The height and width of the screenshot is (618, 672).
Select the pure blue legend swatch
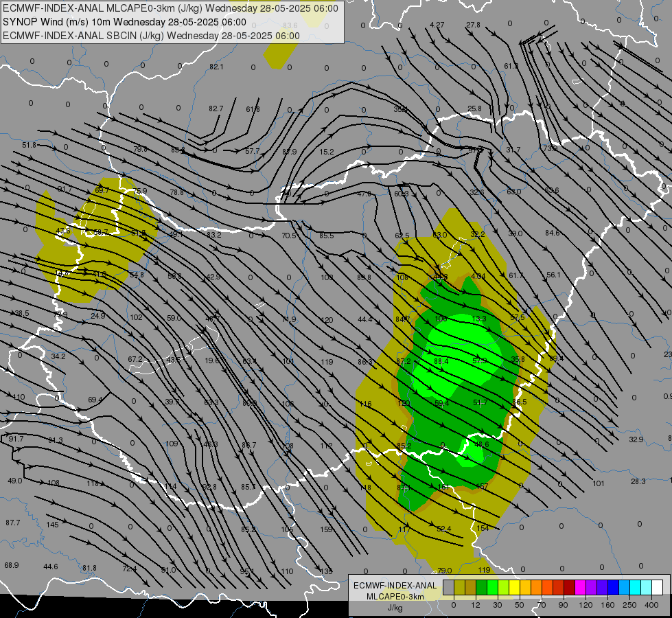pyautogui.click(x=613, y=587)
